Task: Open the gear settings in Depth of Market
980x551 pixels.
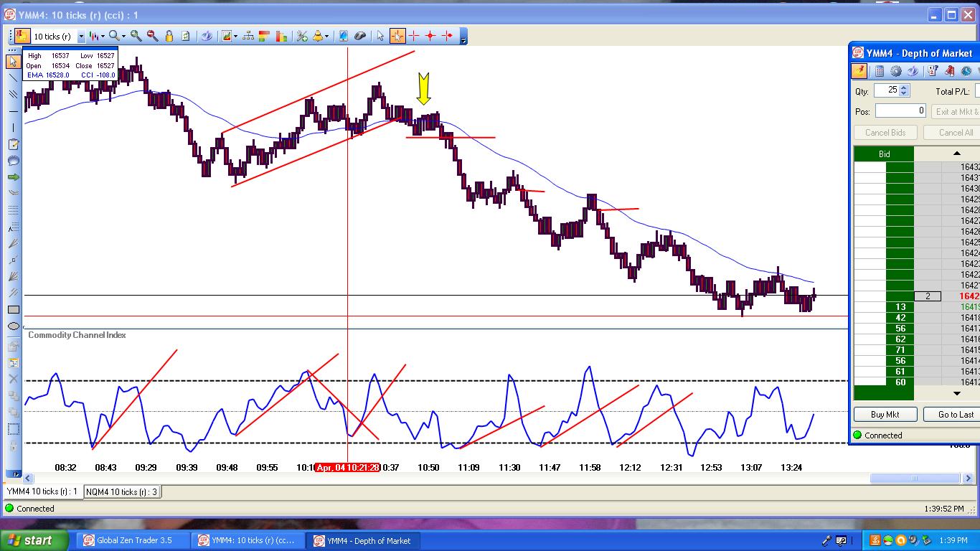Action: (896, 71)
